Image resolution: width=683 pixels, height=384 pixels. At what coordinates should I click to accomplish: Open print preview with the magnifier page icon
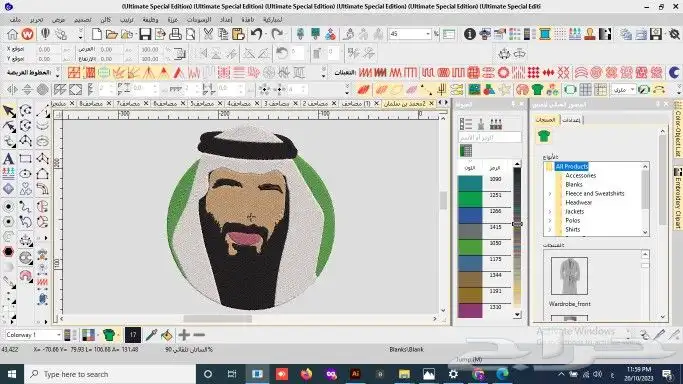click(190, 34)
